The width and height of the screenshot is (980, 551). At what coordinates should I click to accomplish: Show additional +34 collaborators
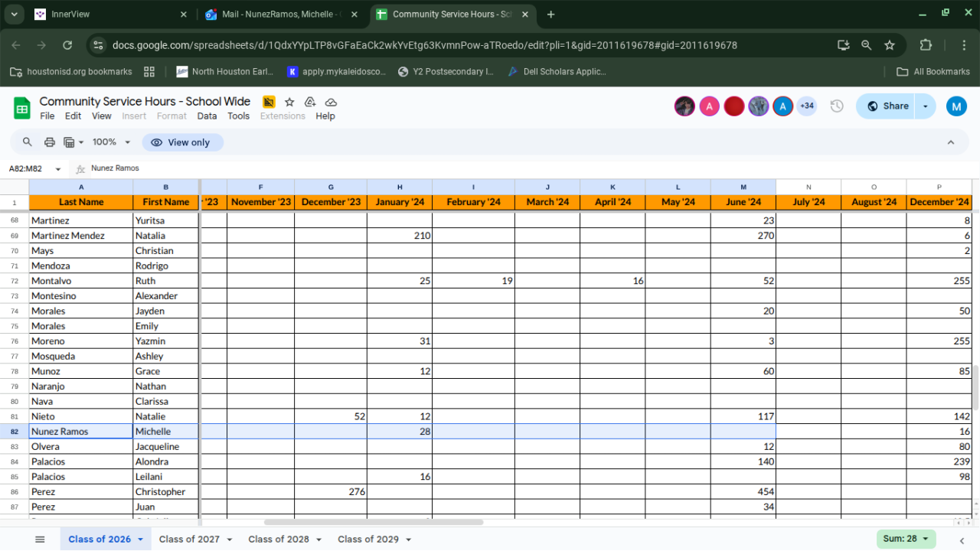pyautogui.click(x=806, y=106)
